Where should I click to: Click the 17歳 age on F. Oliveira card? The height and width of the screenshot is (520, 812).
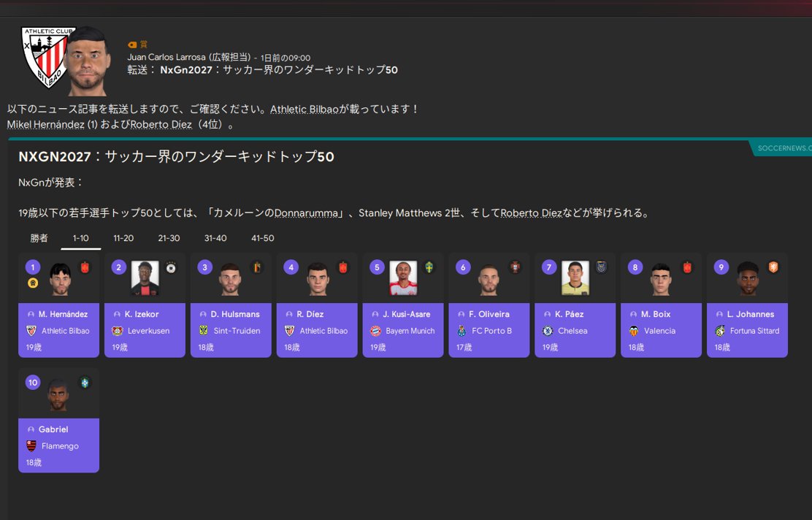coord(464,348)
